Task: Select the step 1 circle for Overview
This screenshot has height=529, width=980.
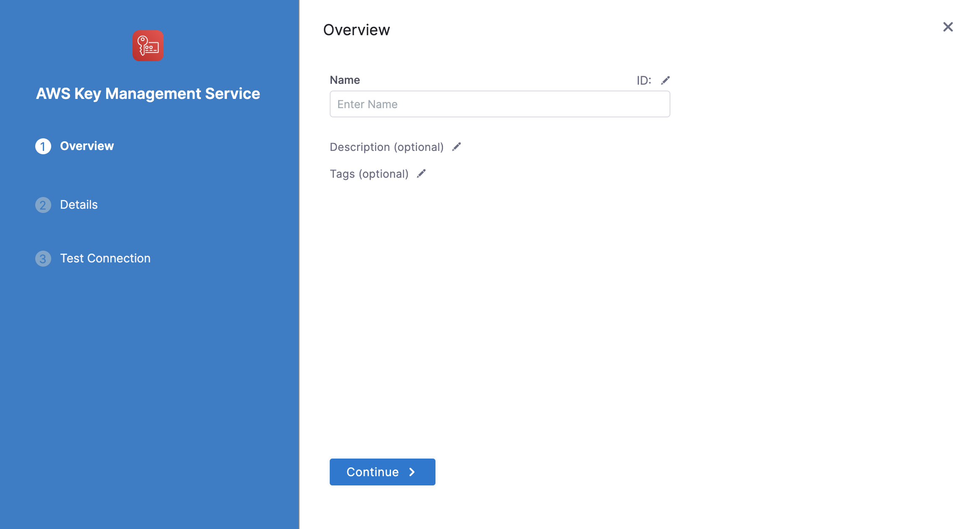Action: click(43, 146)
